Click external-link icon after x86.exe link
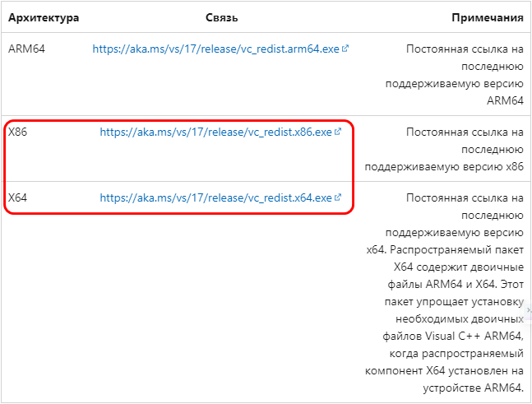 pyautogui.click(x=338, y=132)
